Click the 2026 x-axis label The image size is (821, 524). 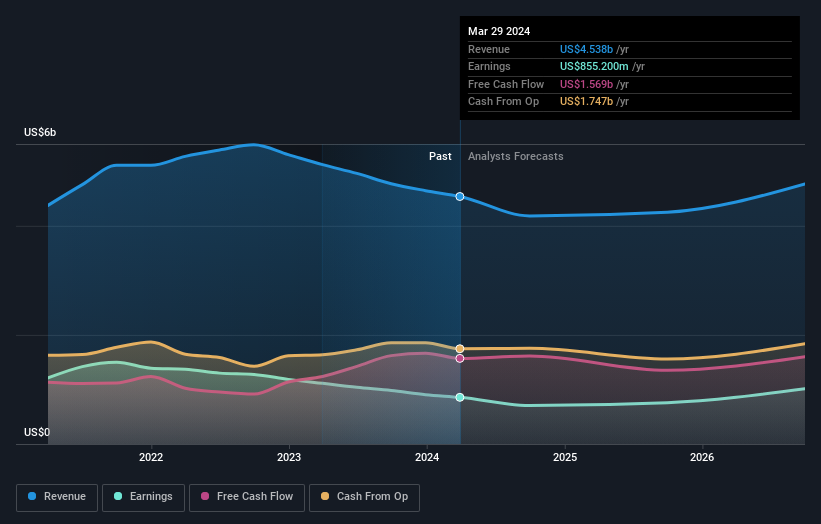coord(702,457)
